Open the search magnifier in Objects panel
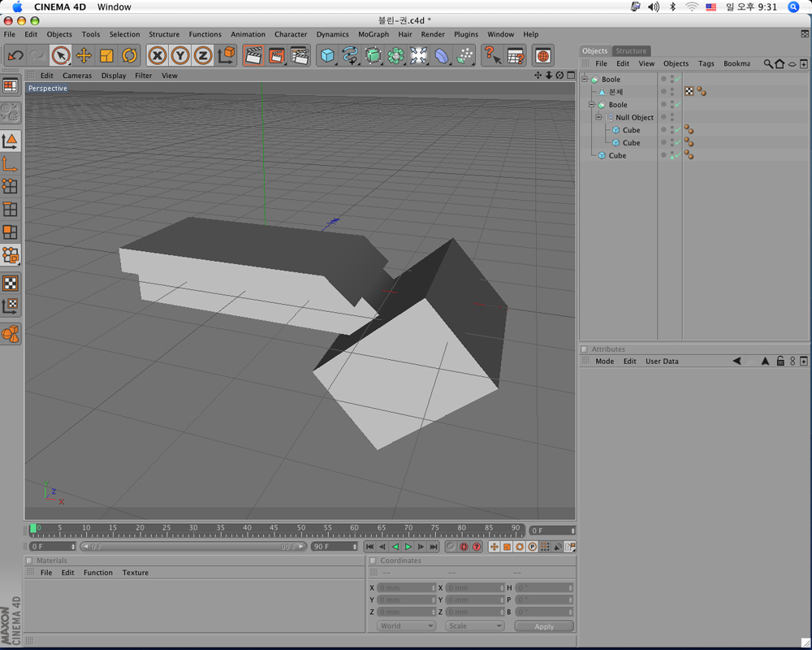812x650 pixels. coord(768,63)
